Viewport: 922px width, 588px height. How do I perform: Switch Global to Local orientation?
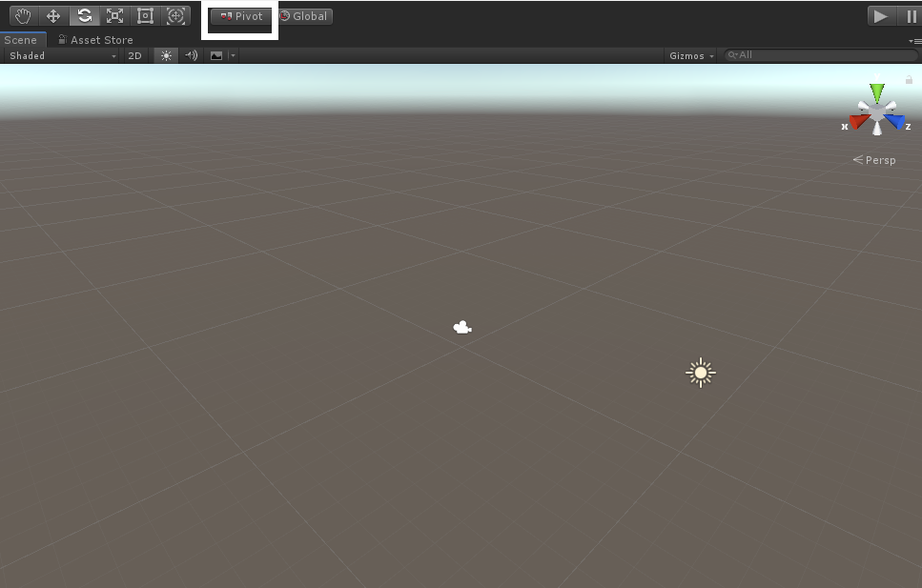click(x=304, y=16)
